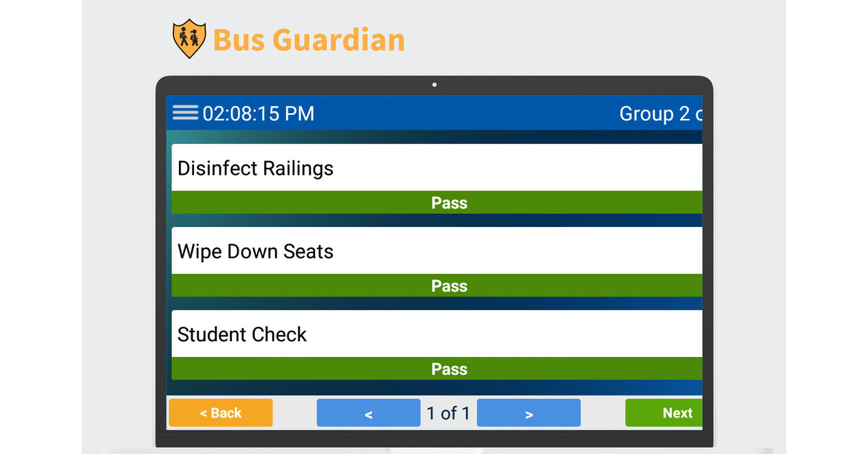Click the Bus Guardian title text
The image size is (868, 454).
click(x=308, y=40)
